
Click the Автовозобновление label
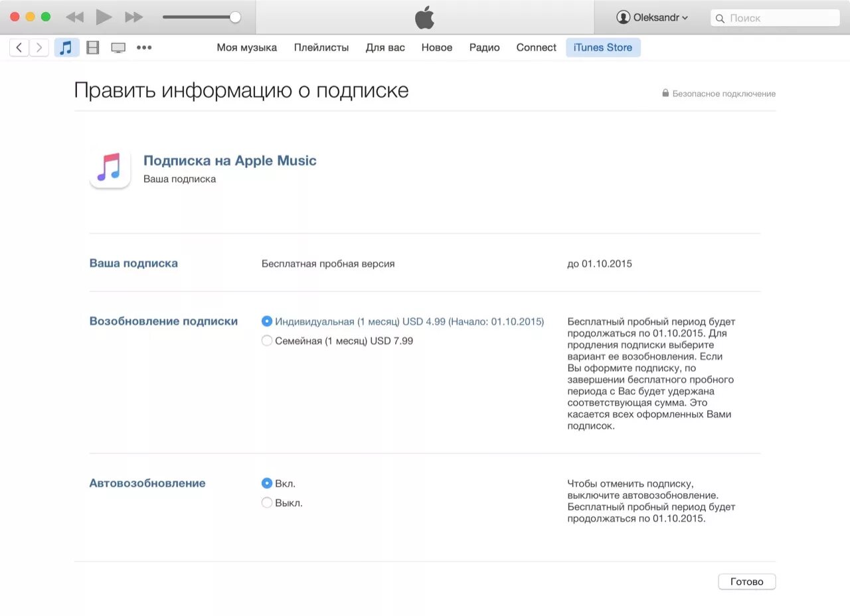click(147, 483)
